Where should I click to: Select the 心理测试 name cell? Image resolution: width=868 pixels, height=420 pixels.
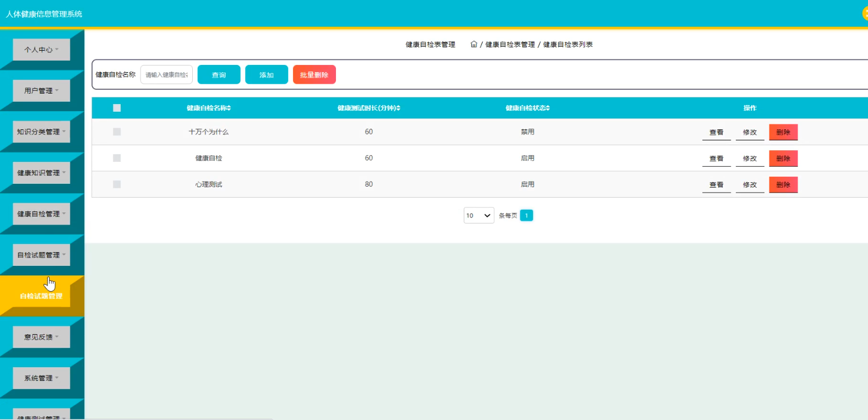click(x=209, y=184)
